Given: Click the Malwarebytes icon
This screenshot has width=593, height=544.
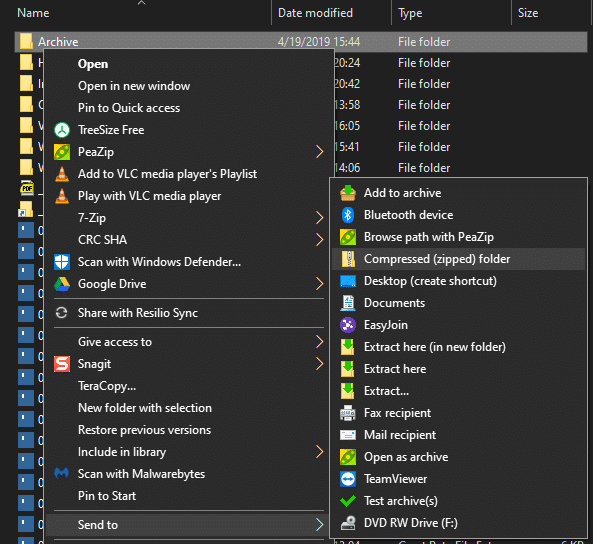Looking at the screenshot, I should [62, 474].
